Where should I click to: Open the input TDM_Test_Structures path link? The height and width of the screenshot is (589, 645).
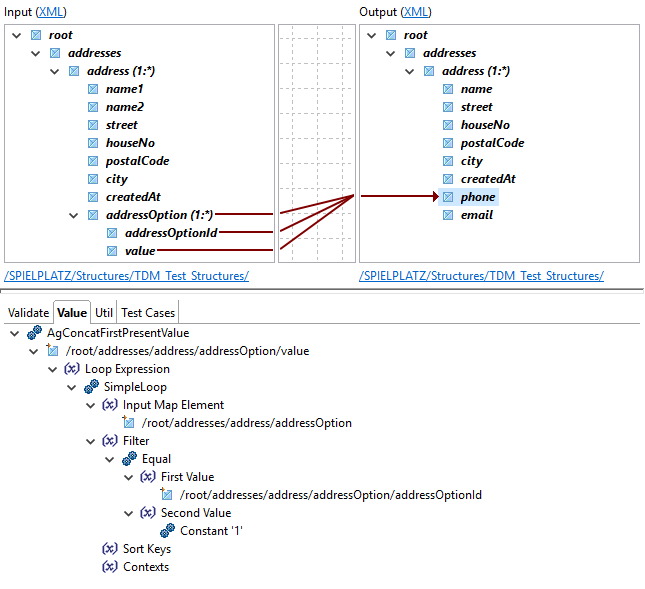[126, 276]
